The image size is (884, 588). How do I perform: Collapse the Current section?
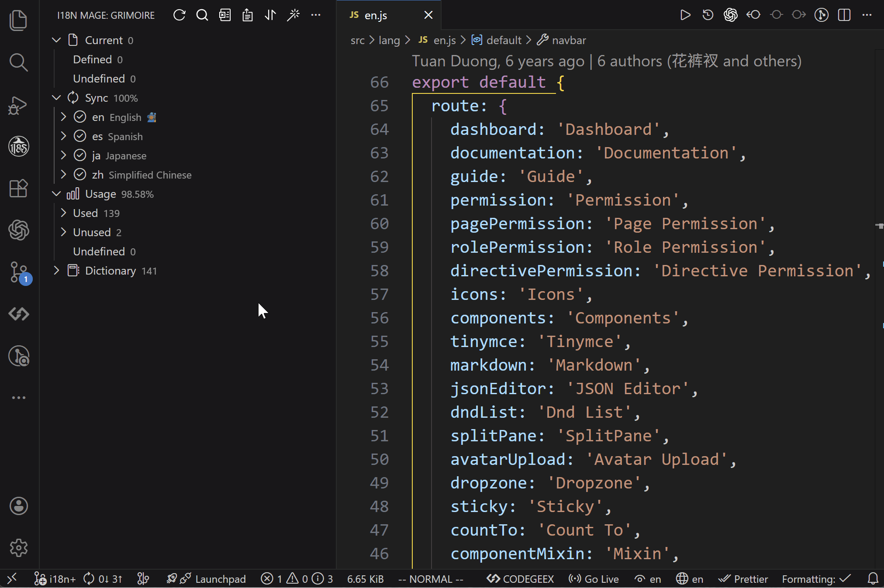tap(56, 40)
